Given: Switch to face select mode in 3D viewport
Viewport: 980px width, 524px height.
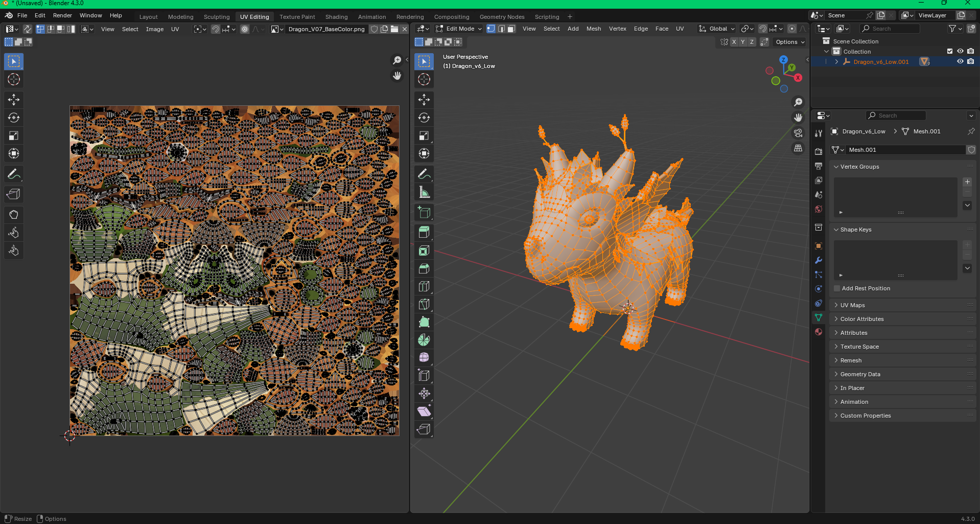Looking at the screenshot, I should coord(511,29).
